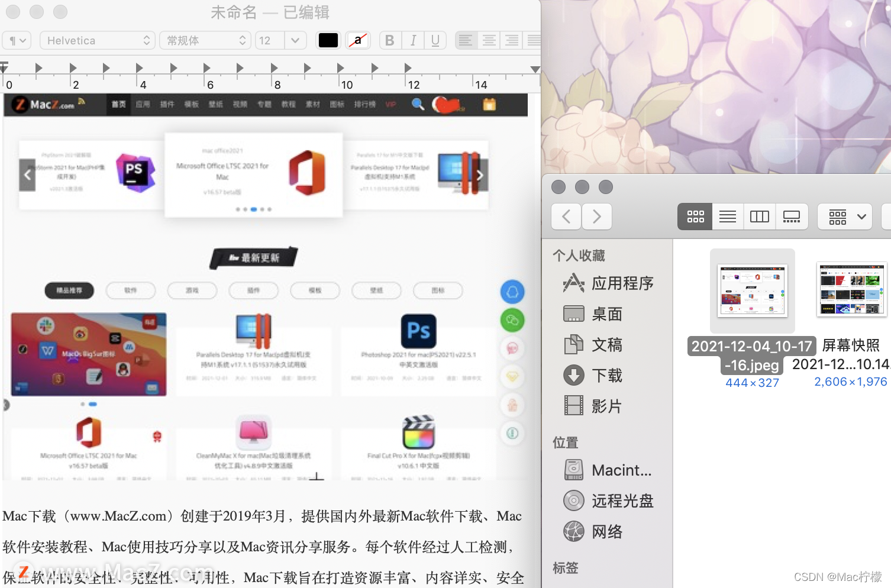Expand the font size dropdown arrow
The width and height of the screenshot is (891, 588).
click(x=295, y=40)
